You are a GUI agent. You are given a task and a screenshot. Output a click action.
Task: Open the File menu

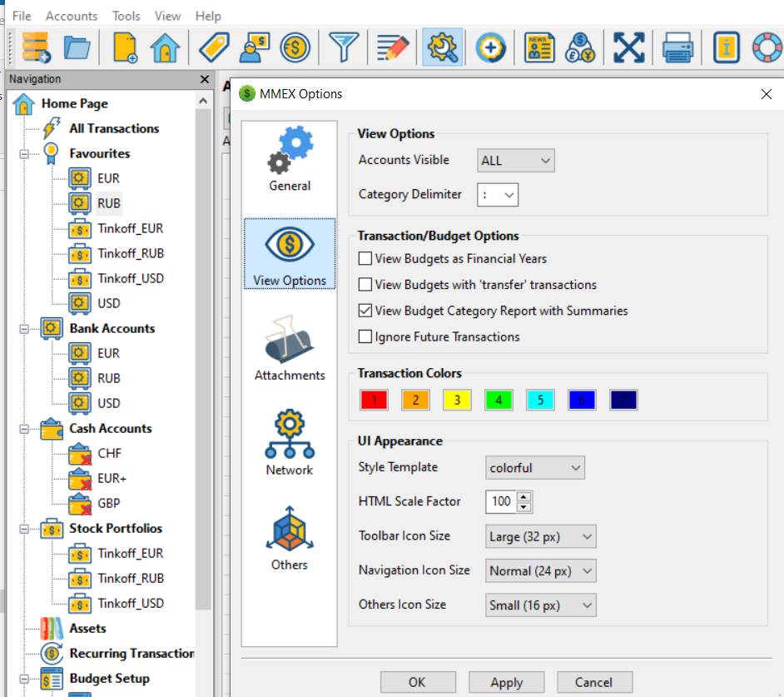pos(22,16)
